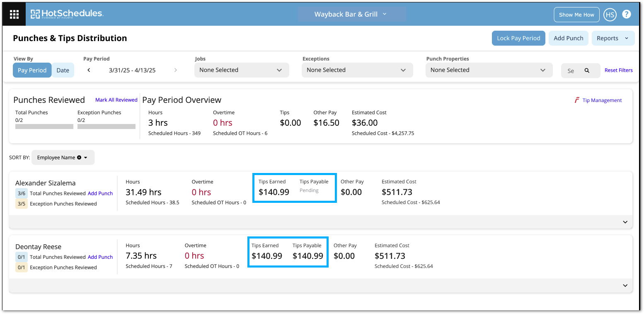644x314 pixels.
Task: Click the Tip Management link
Action: 602,100
